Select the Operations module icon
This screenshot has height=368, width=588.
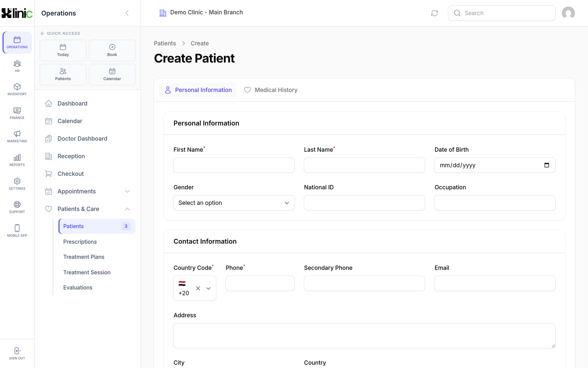(x=17, y=43)
